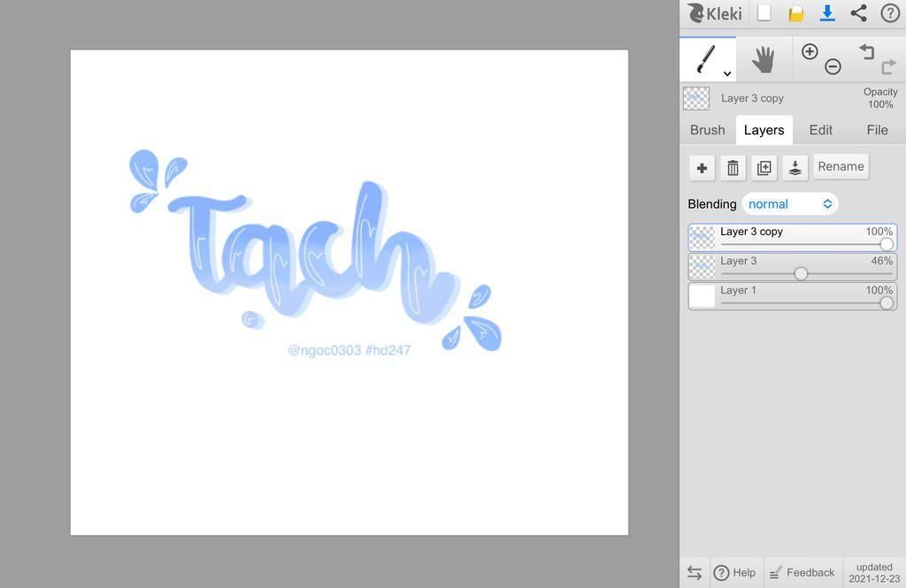The height and width of the screenshot is (588, 906).
Task: Select the Layer 1 thumbnail
Action: click(703, 296)
